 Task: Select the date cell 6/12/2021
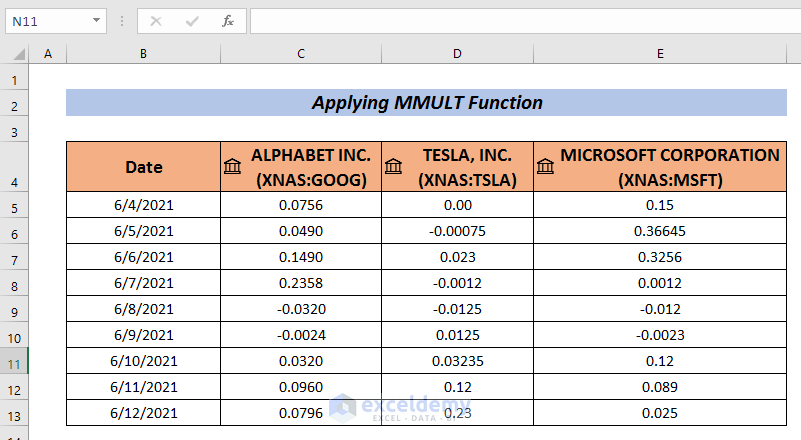144,413
